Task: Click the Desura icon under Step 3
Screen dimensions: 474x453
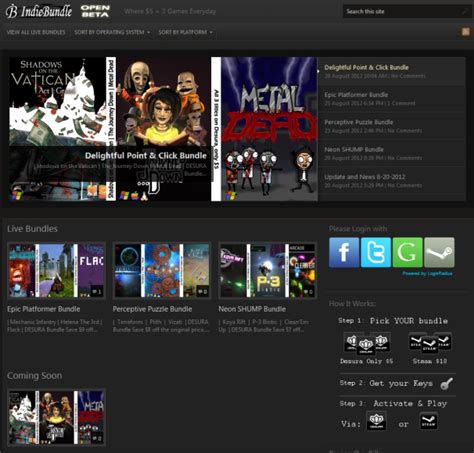Action: click(x=376, y=421)
